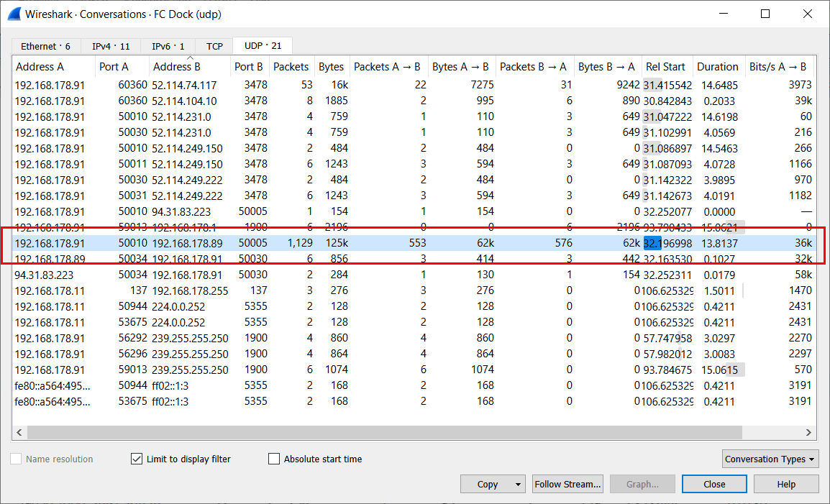Click the Rel Start value 32.196998

click(x=667, y=243)
